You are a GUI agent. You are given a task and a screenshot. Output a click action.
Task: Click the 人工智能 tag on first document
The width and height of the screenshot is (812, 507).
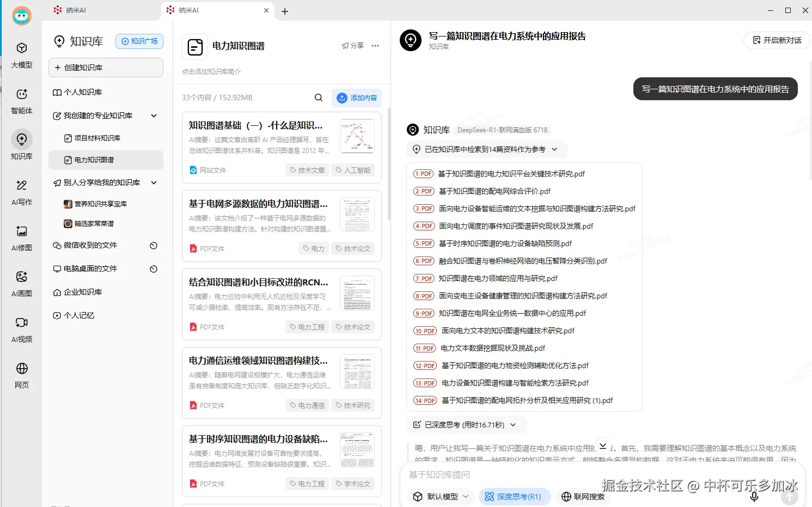pyautogui.click(x=353, y=170)
